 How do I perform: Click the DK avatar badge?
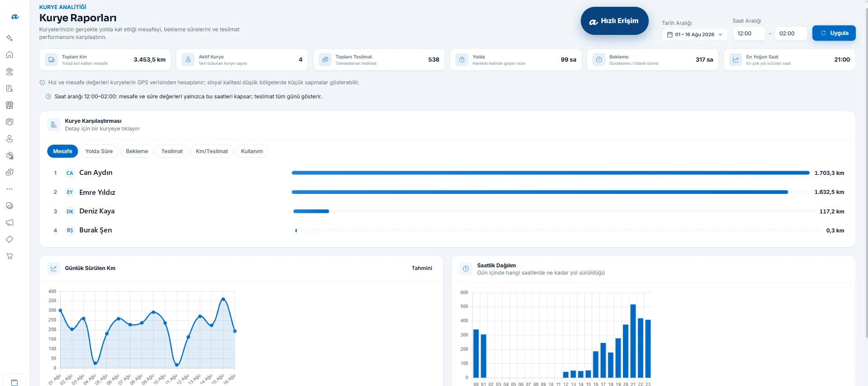(x=70, y=212)
